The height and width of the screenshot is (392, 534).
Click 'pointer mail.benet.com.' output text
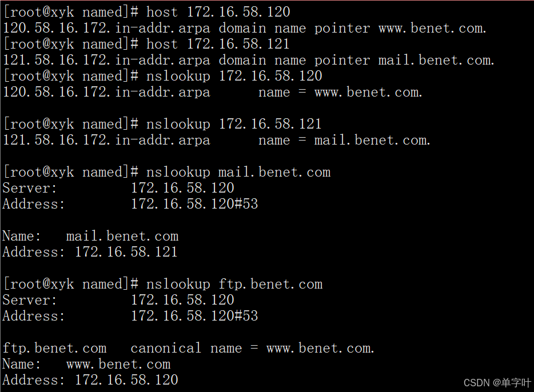[x=404, y=60]
